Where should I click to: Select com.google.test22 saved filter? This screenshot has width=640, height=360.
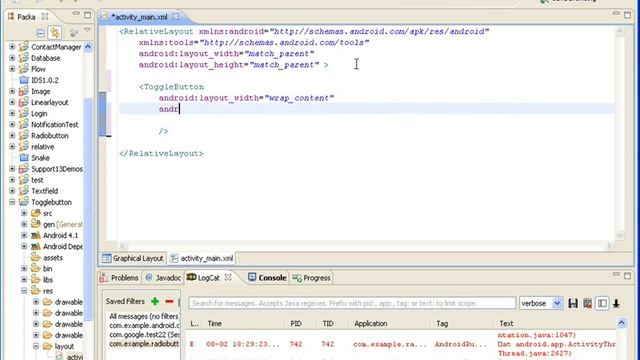point(144,335)
